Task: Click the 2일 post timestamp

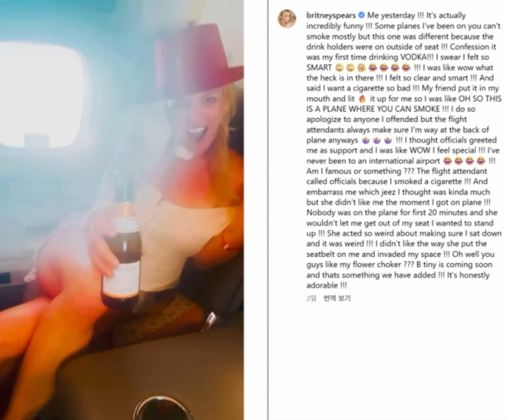Action: point(311,298)
